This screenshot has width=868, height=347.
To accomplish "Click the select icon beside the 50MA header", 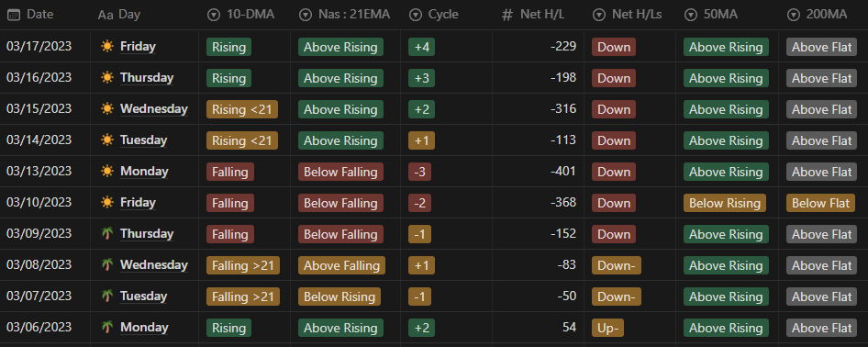I will 691,15.
